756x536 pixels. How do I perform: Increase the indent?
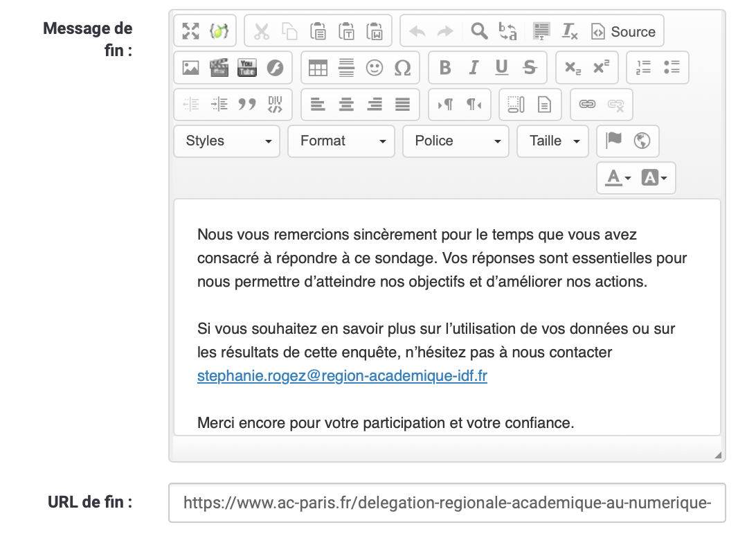(219, 104)
